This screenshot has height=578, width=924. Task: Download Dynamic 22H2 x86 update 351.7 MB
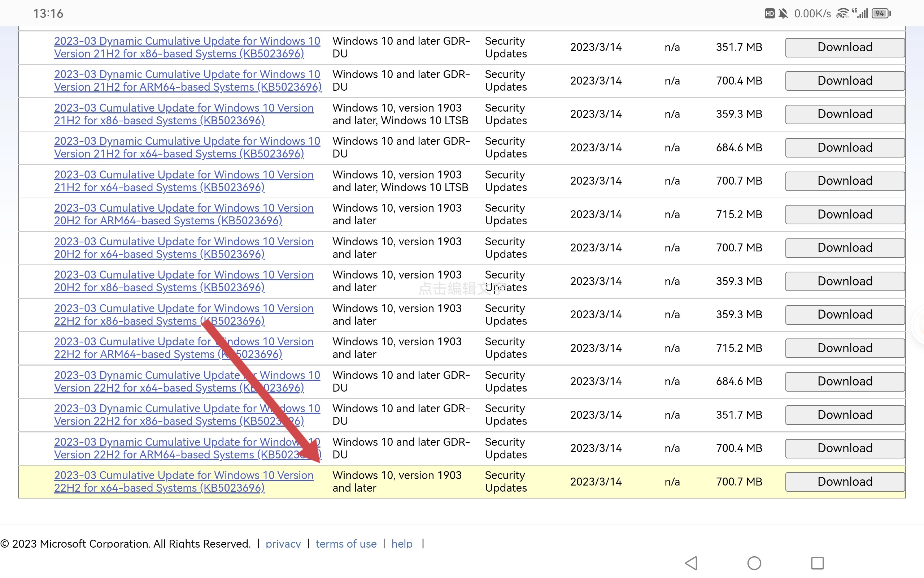tap(845, 415)
